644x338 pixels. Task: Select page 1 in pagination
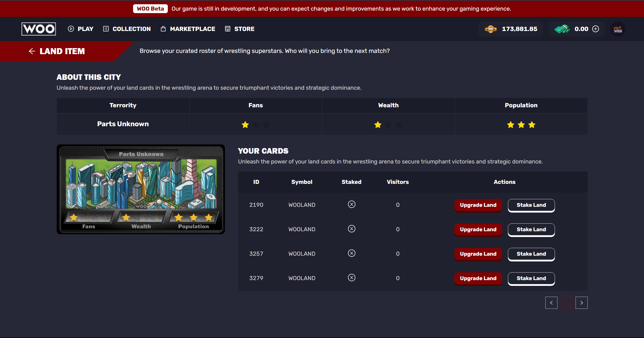[567, 303]
